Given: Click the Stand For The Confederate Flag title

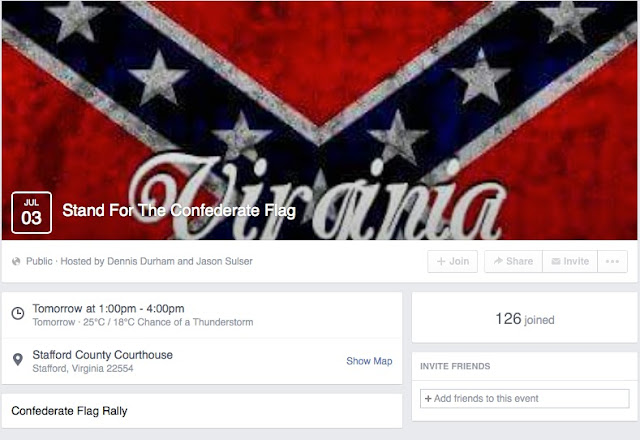Looking at the screenshot, I should [x=179, y=211].
